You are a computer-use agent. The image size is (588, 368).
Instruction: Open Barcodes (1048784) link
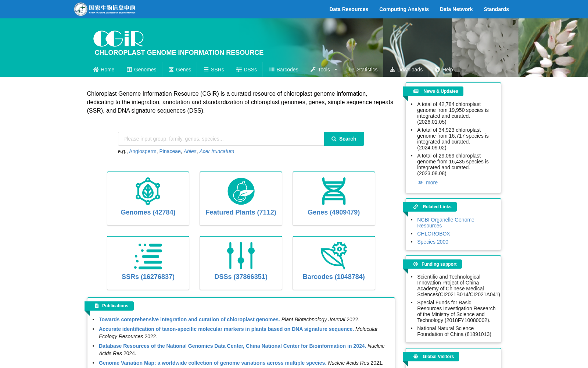tap(334, 277)
